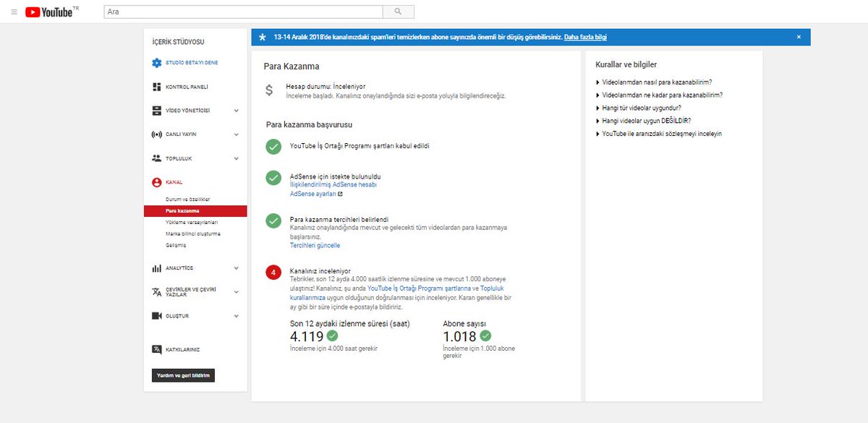
Task: Expand the Topluluk section chevron
Action: (236, 158)
